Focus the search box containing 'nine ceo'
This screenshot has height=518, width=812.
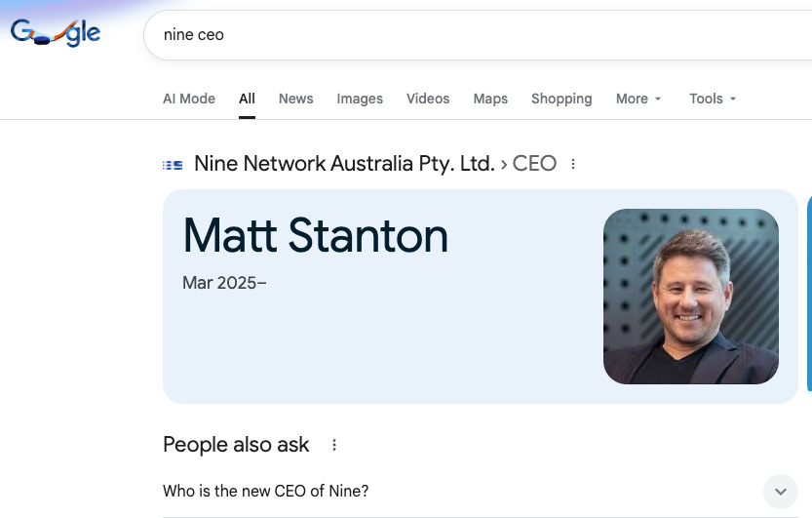(x=478, y=35)
